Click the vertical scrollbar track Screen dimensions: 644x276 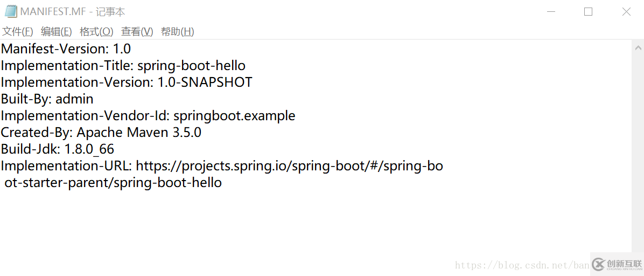(x=638, y=152)
